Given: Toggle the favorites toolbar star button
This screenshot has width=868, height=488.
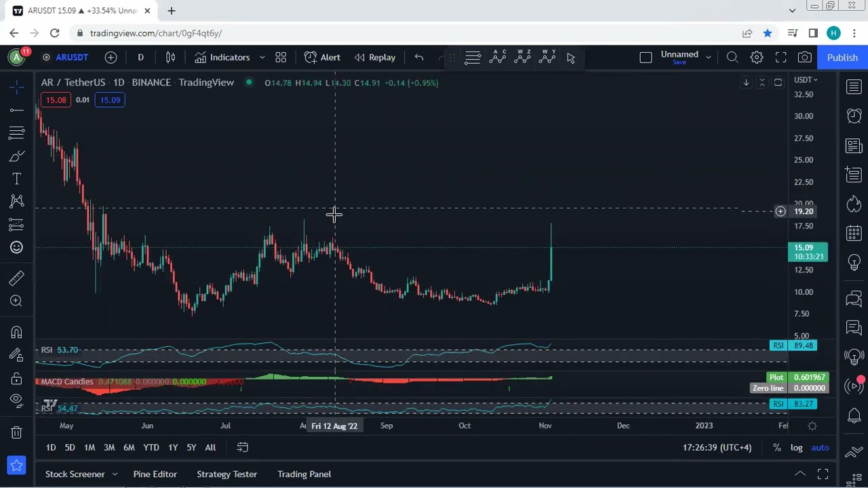Looking at the screenshot, I should [17, 466].
